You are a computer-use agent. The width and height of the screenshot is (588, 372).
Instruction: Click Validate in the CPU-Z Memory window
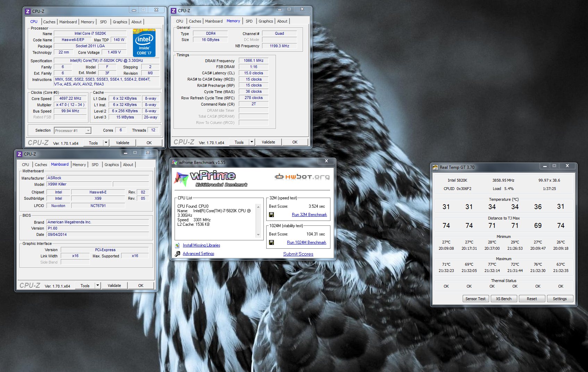[268, 142]
